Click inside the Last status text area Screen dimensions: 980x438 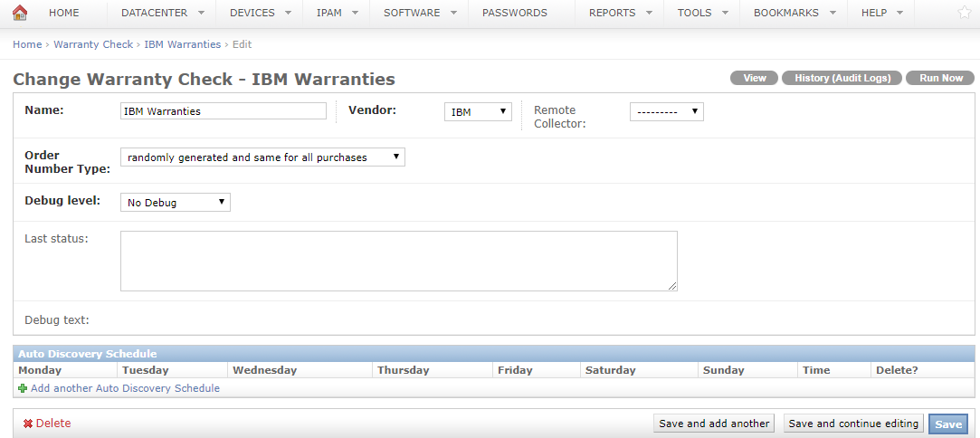399,262
